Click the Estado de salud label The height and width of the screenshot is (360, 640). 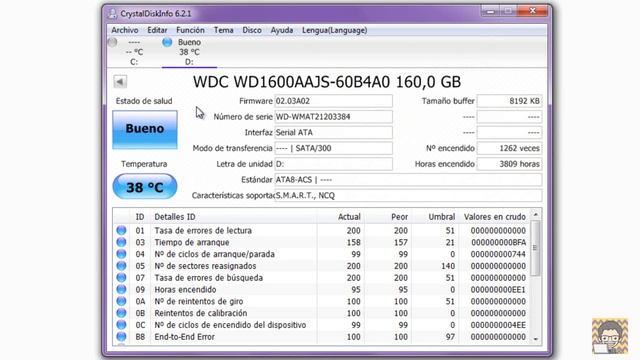pos(144,101)
